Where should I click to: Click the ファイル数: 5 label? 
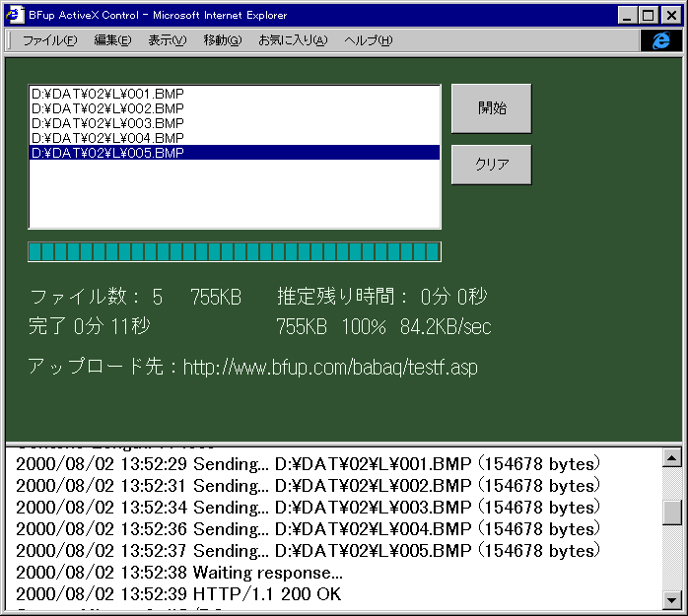pyautogui.click(x=96, y=297)
